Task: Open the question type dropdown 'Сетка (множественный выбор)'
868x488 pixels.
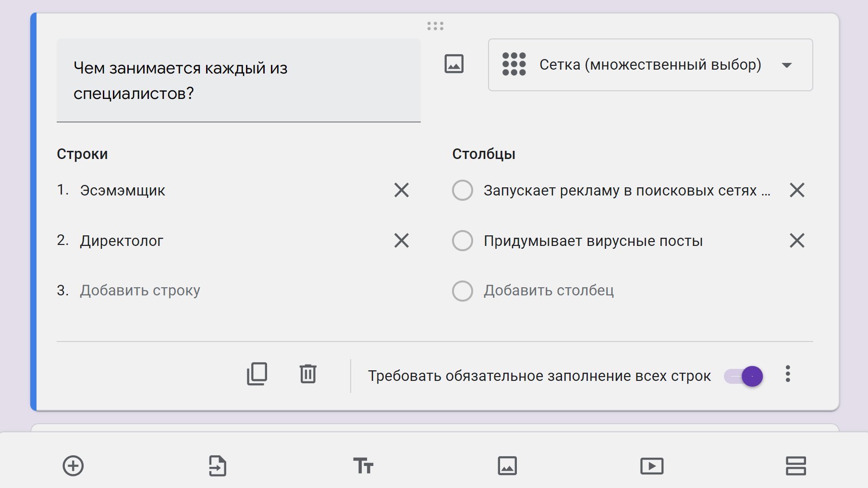Action: (x=650, y=65)
